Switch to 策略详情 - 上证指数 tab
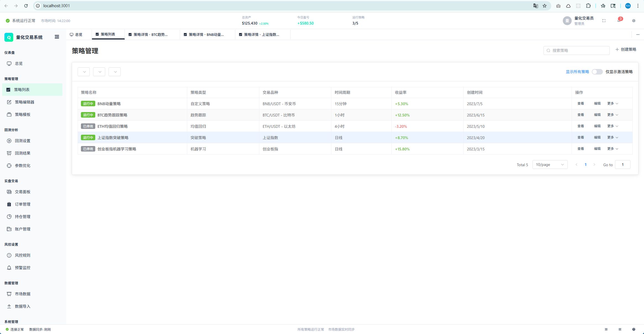 pos(263,35)
